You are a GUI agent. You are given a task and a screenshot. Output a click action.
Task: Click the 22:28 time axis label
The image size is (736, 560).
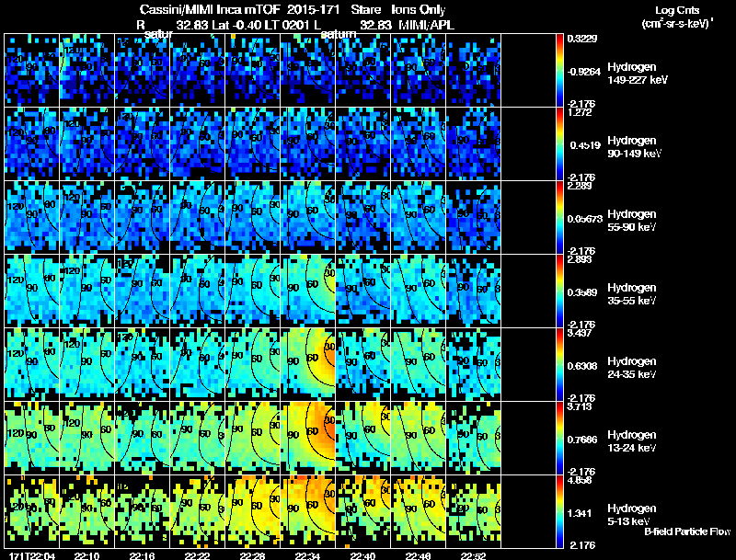tap(252, 556)
